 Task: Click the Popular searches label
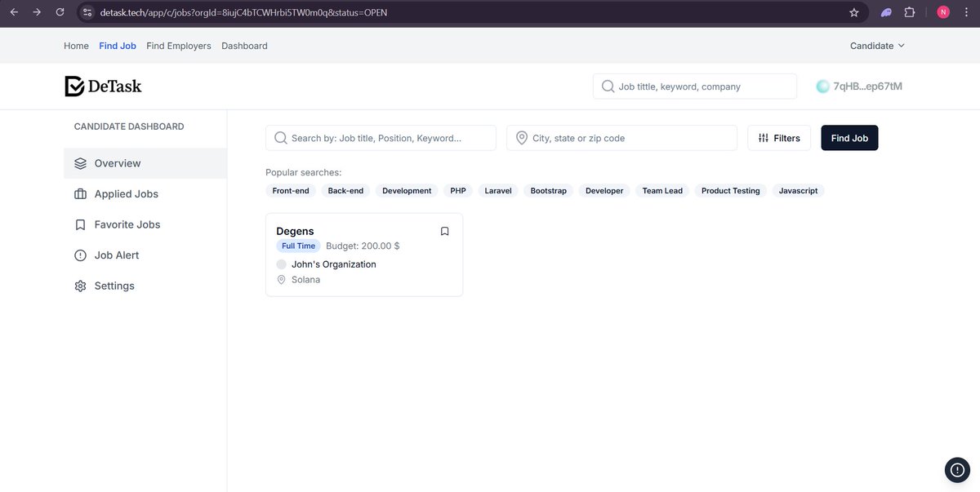coord(303,173)
